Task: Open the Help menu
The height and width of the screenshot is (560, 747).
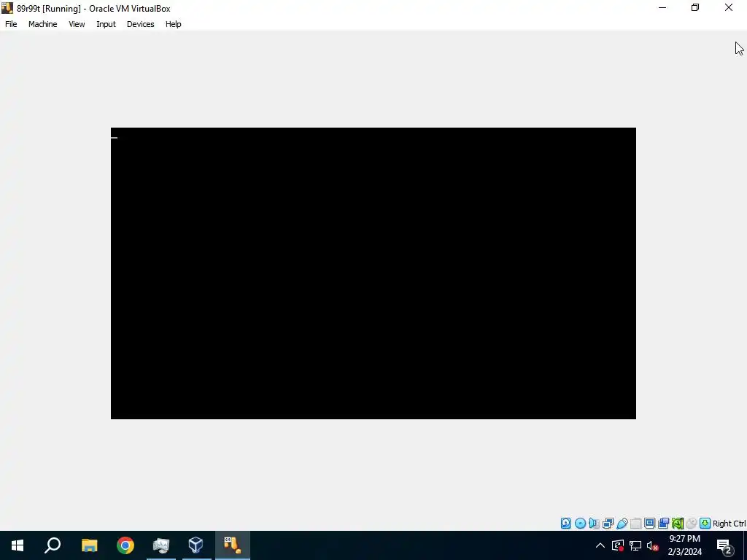Action: click(173, 24)
